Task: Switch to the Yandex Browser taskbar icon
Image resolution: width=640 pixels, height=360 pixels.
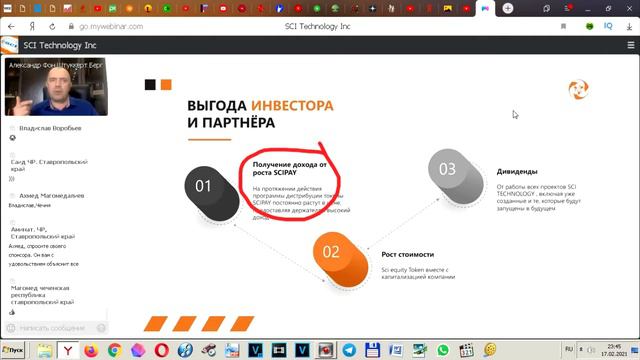Action: click(68, 350)
